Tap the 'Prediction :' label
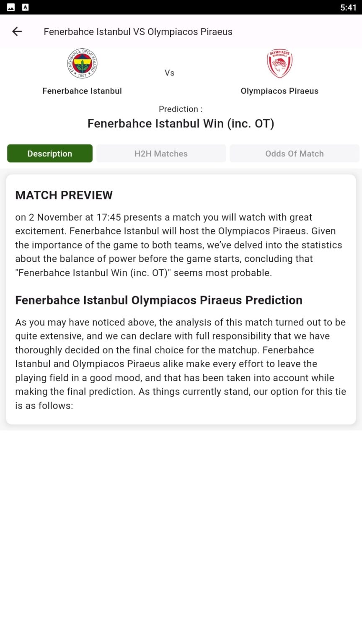 180,109
